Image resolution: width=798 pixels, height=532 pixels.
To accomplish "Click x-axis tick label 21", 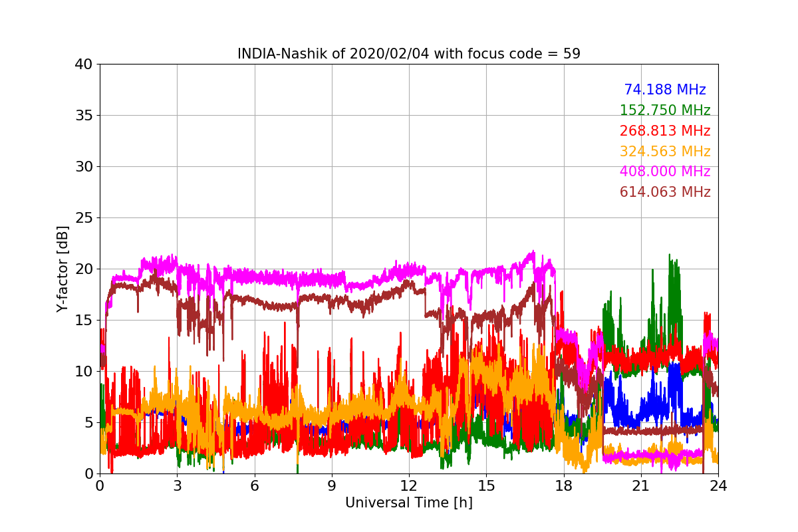I will [x=641, y=486].
